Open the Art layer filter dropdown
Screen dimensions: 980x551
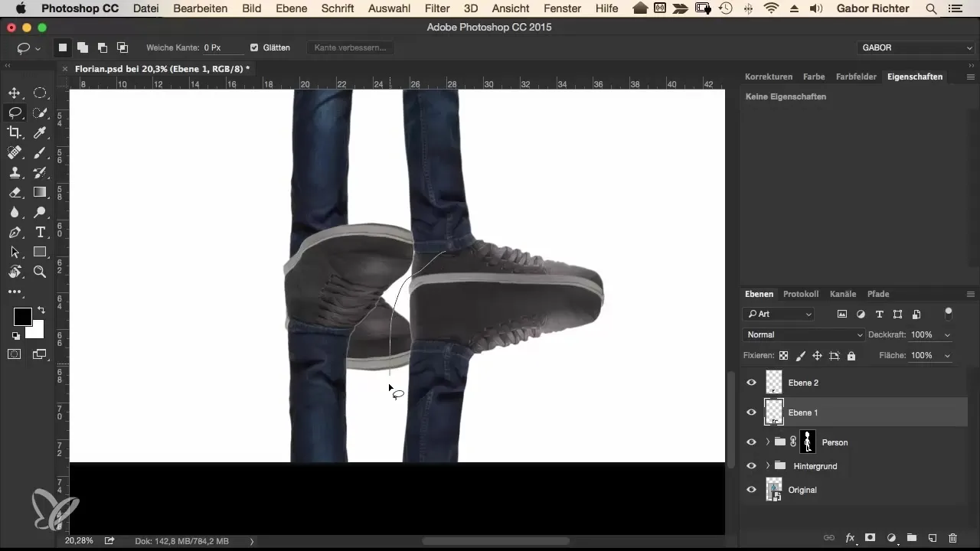click(779, 314)
